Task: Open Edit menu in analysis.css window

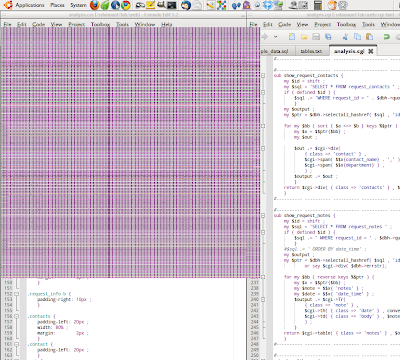Action: (22, 24)
